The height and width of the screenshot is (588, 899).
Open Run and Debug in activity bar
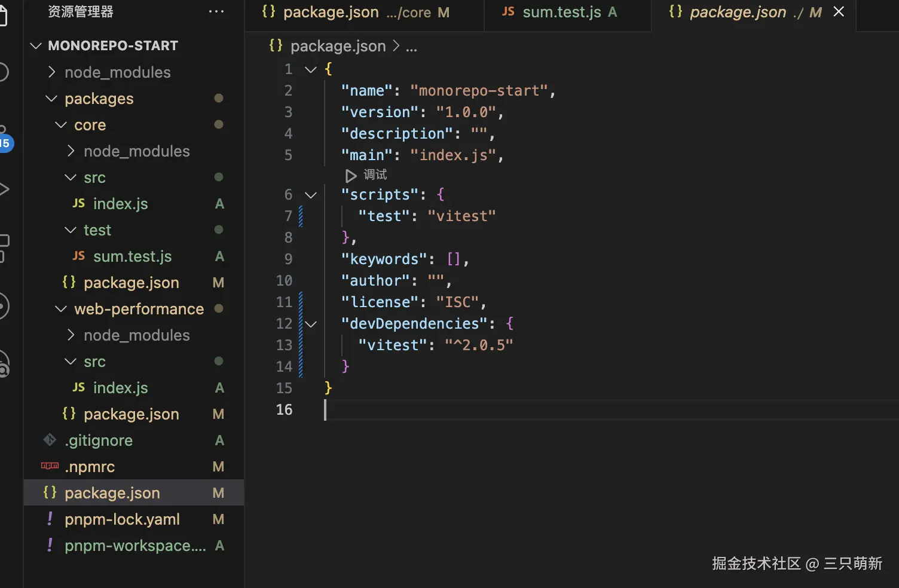coord(4,189)
